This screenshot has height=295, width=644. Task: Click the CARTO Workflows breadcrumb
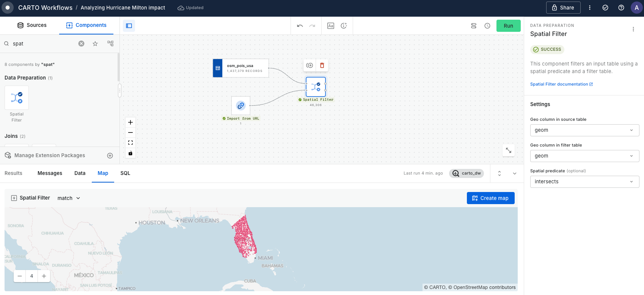tap(45, 8)
